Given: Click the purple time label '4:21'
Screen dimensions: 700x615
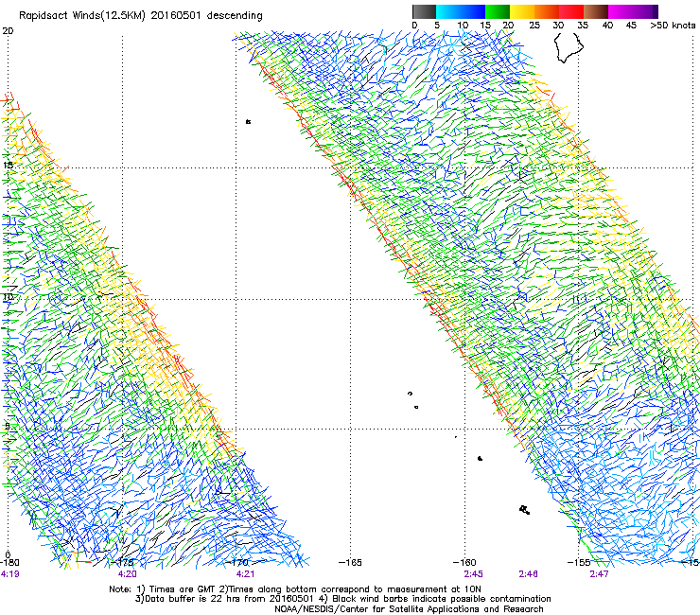Looking at the screenshot, I should (245, 574).
